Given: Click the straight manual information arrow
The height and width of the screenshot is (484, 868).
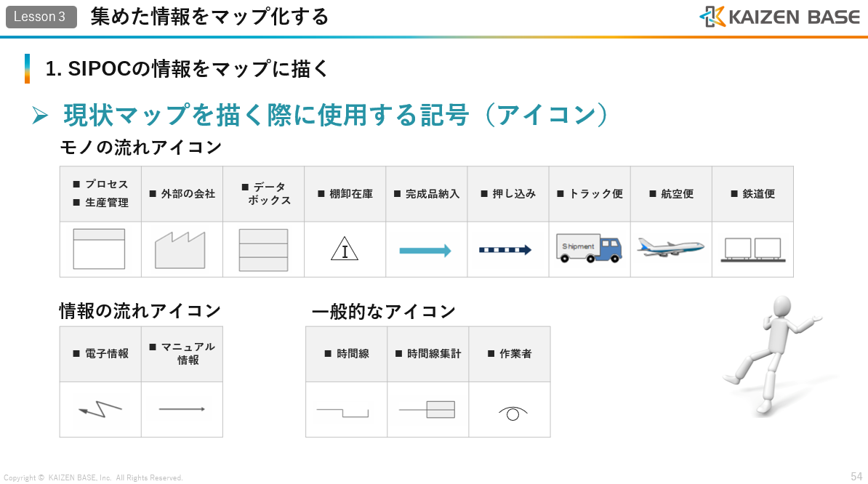Looking at the screenshot, I should (x=182, y=409).
